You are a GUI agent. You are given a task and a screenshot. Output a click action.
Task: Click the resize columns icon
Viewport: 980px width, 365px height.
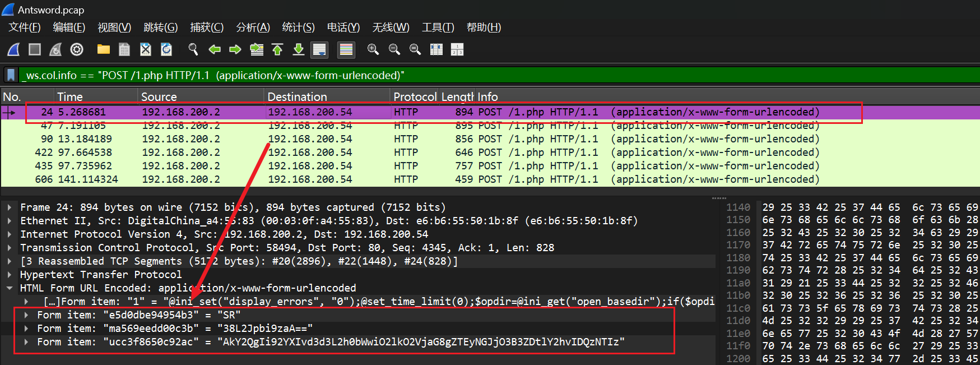[436, 50]
